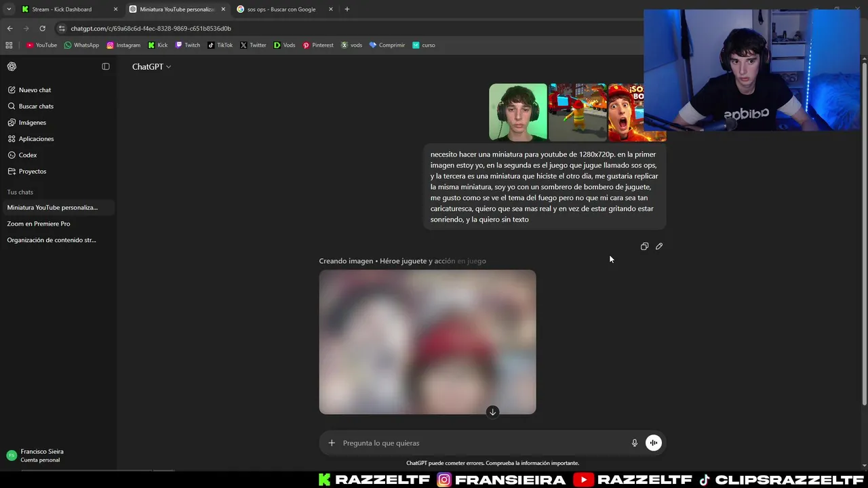Open Francisco Sieira account menu

pos(57,455)
